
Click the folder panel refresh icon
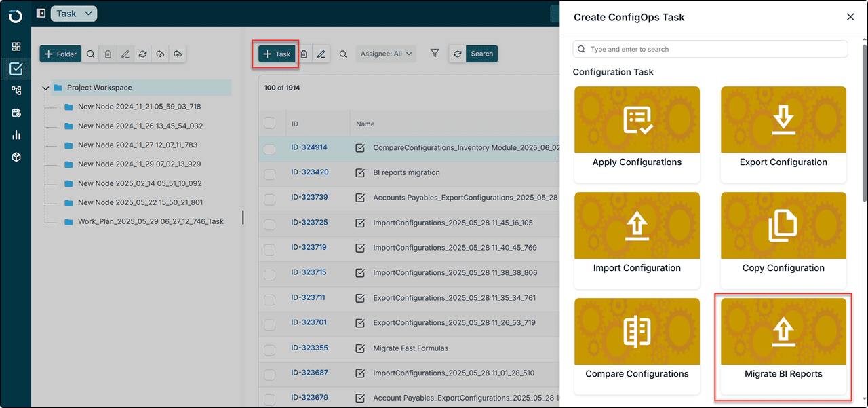pos(143,54)
